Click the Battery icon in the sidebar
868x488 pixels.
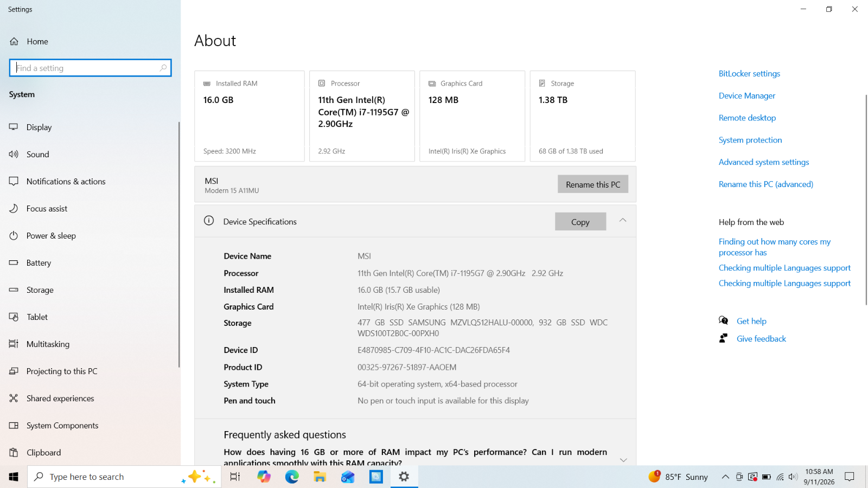(14, 262)
